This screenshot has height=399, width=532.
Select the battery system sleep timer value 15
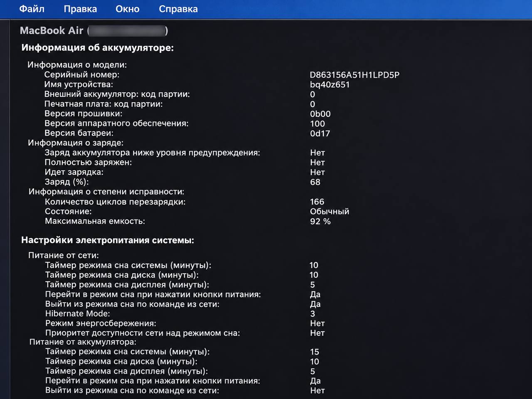point(315,352)
